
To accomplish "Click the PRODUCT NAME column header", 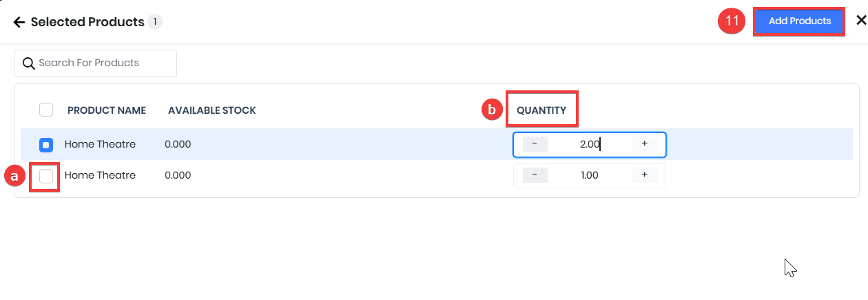I will [107, 110].
